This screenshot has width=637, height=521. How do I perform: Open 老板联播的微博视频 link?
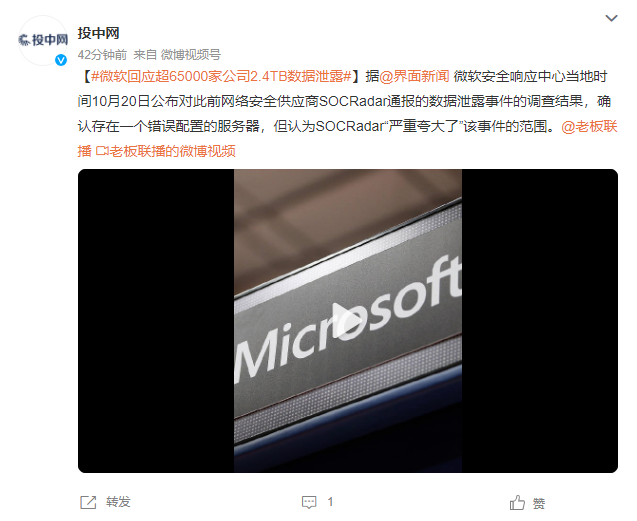(x=173, y=151)
